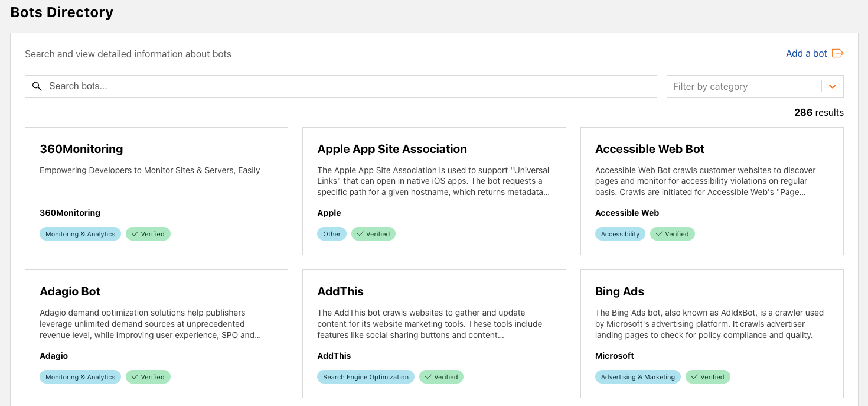Click Verified badge on AddThis card
This screenshot has width=868, height=406.
click(x=442, y=377)
